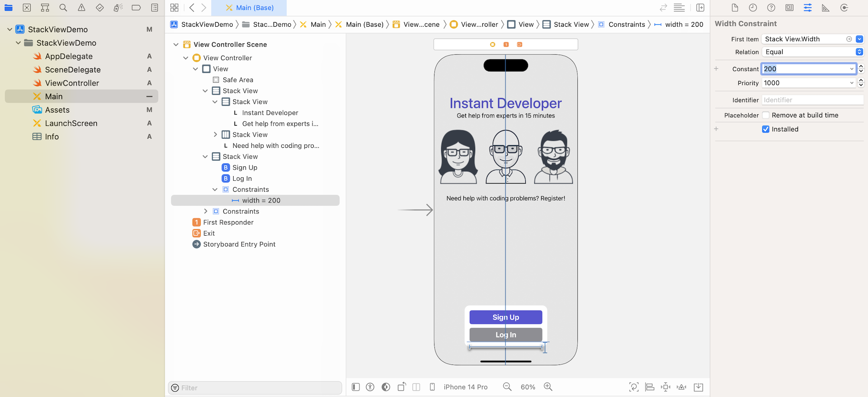Click the Sign Up button on canvas
868x397 pixels.
(505, 317)
